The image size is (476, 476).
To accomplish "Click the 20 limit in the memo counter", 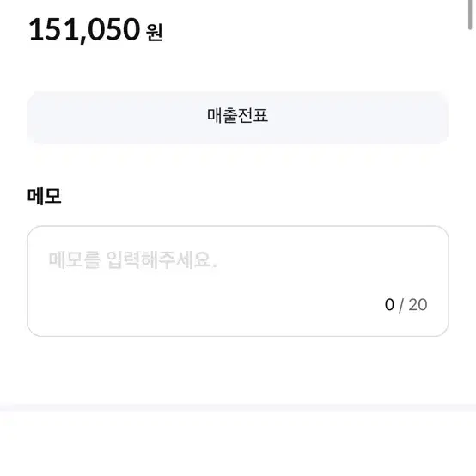I will coord(418,305).
